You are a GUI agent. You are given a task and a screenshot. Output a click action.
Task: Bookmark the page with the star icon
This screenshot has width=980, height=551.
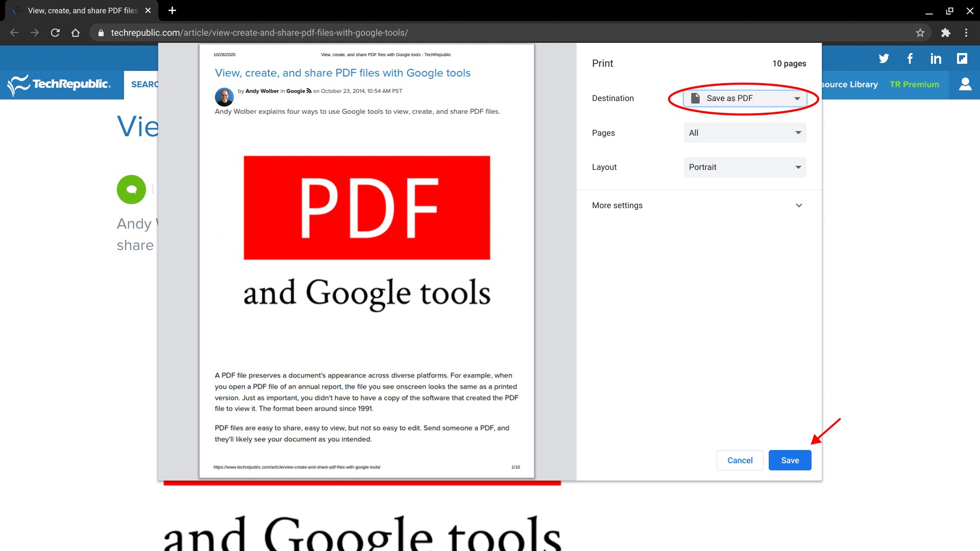[921, 32]
